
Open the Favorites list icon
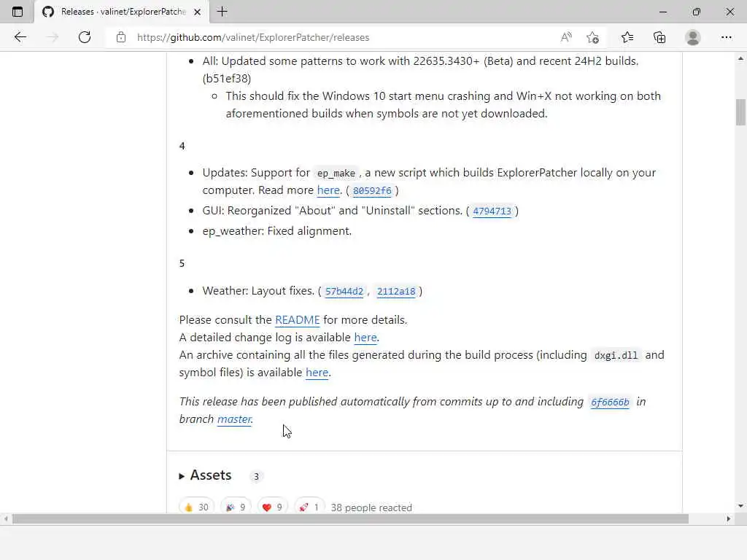coord(627,37)
